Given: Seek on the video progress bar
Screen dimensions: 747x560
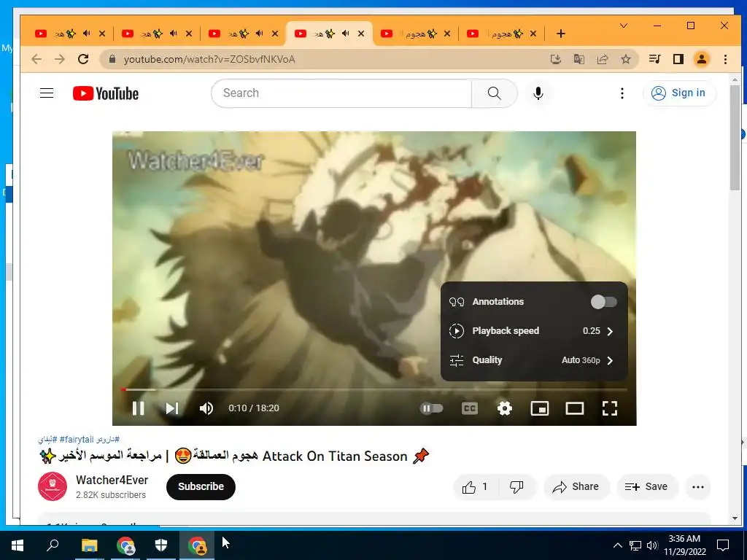Looking at the screenshot, I should click(x=374, y=389).
